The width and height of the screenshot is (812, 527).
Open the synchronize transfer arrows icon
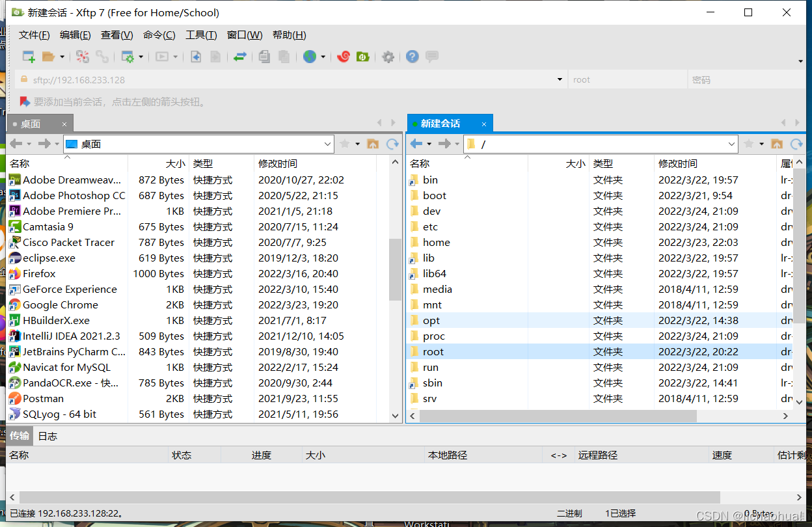239,57
